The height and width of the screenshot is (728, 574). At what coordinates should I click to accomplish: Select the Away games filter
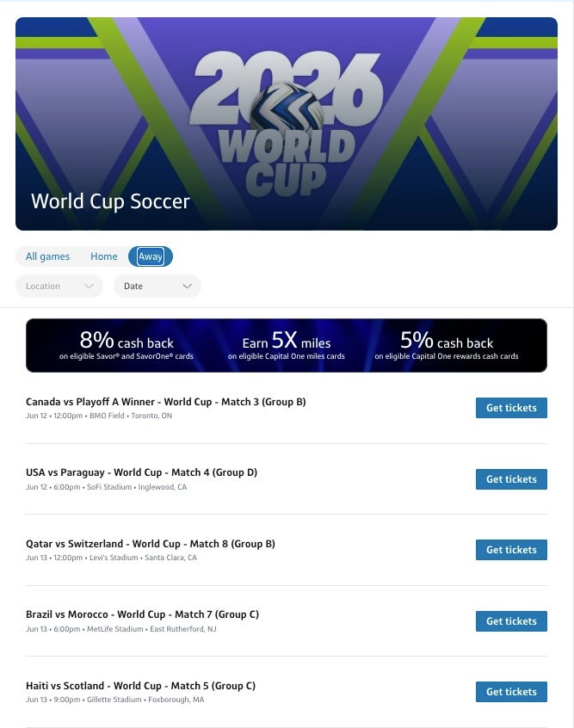pyautogui.click(x=151, y=256)
